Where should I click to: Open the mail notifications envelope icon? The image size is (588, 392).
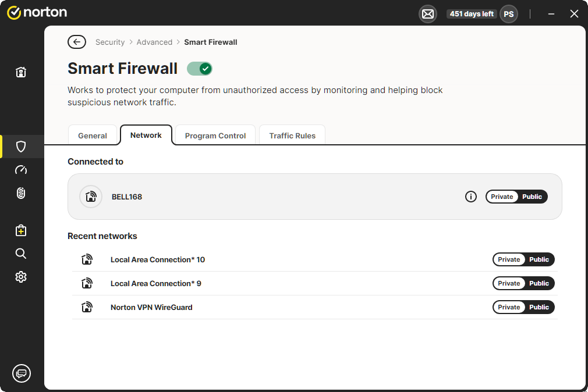pyautogui.click(x=428, y=14)
